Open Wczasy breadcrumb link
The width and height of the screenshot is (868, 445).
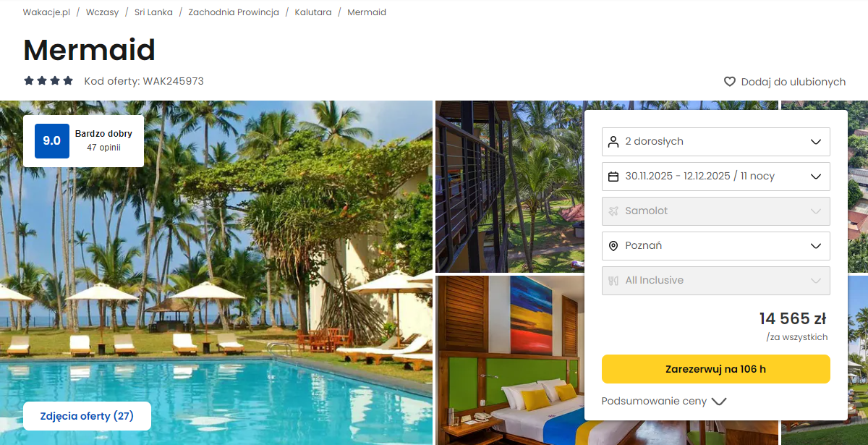coord(102,12)
